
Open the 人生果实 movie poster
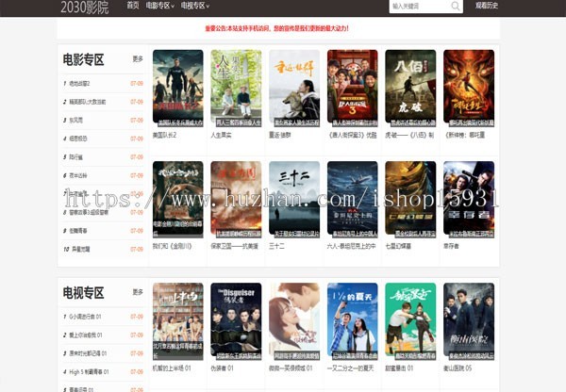236,89
